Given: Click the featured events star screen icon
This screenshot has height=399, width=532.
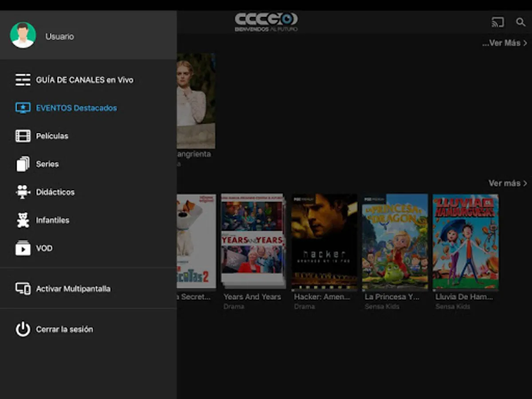Looking at the screenshot, I should 23,108.
